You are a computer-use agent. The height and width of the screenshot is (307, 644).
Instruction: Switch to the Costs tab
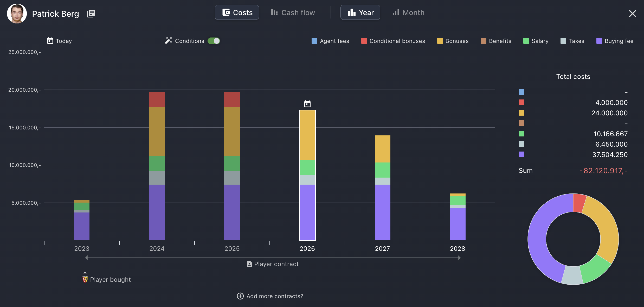(x=237, y=12)
